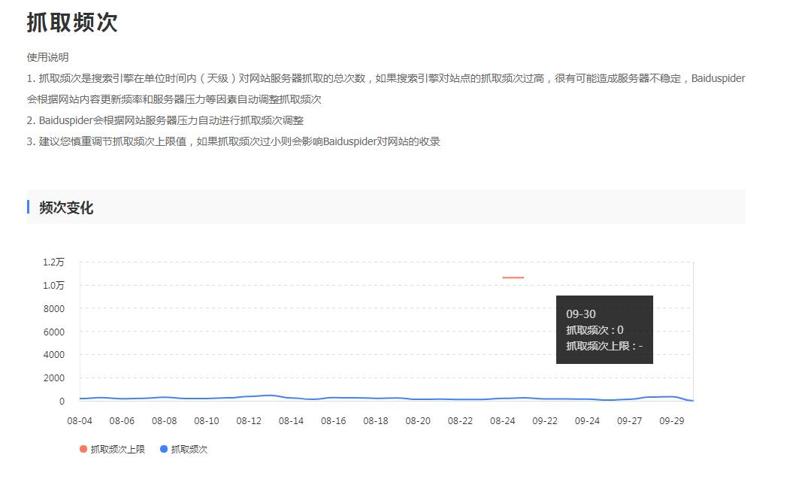Click the 09-24 x-axis date label
Screen dimensions: 799x479
coord(587,421)
